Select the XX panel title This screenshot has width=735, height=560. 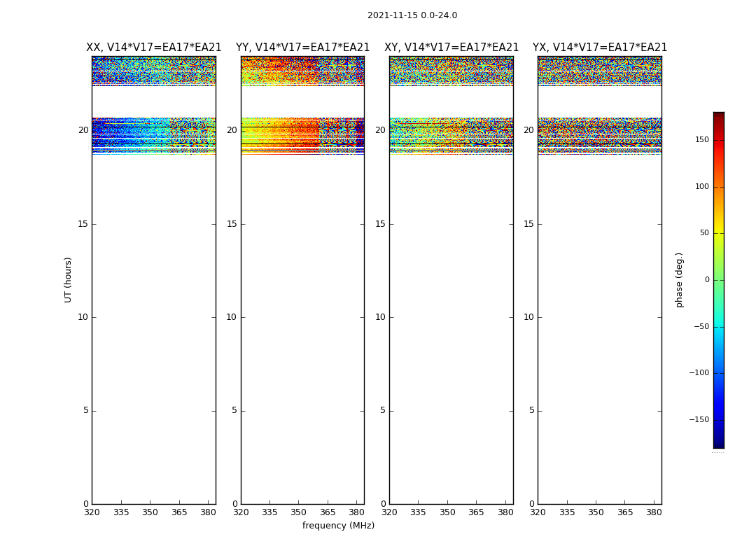coord(153,48)
